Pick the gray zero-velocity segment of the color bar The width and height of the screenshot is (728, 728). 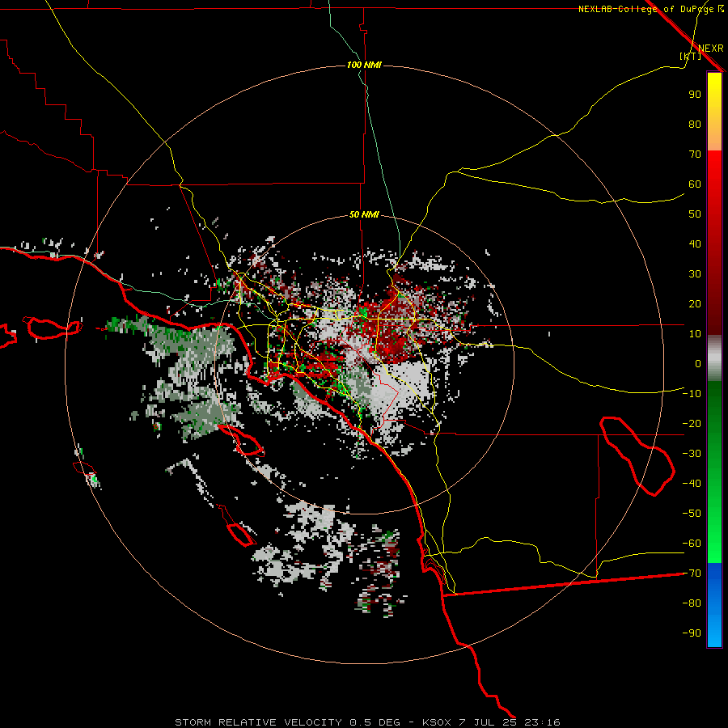tap(714, 359)
